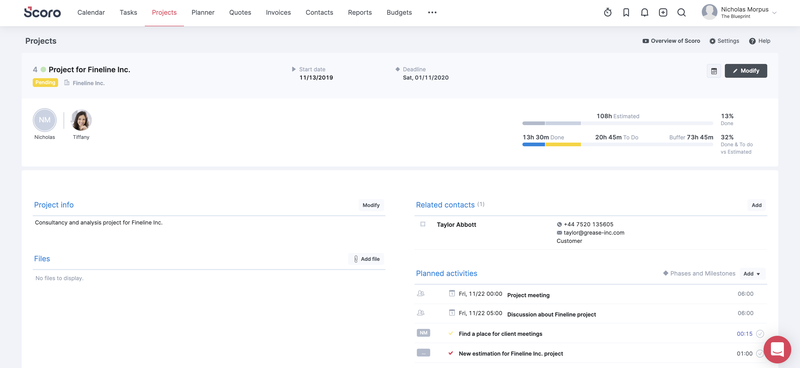Screen dimensions: 800x368
Task: Open the search magnifier
Action: [x=681, y=13]
